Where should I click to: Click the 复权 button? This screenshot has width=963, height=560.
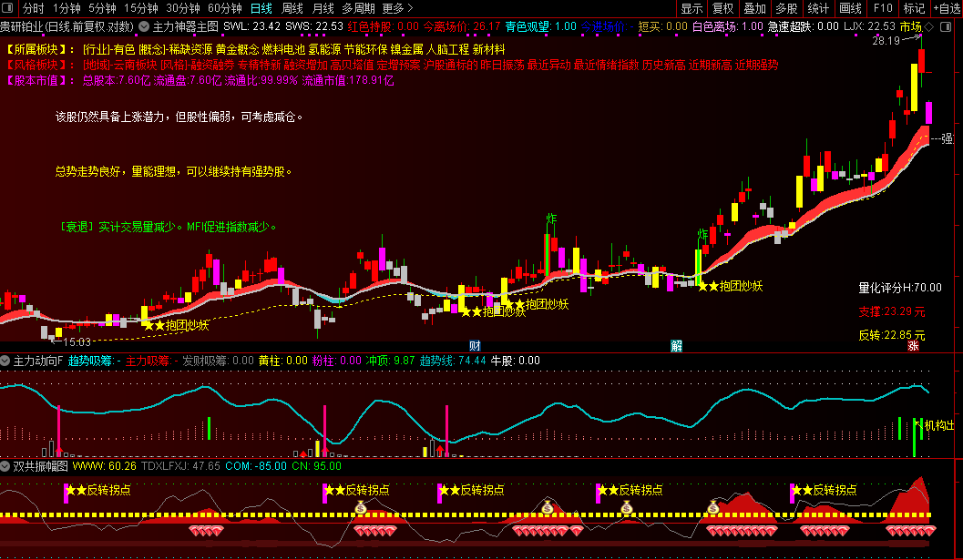(722, 8)
